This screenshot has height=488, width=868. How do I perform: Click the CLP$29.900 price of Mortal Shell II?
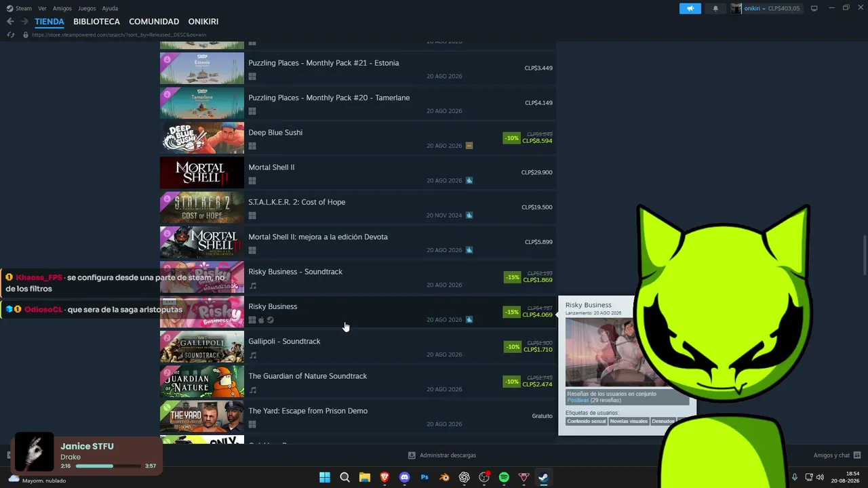537,173
